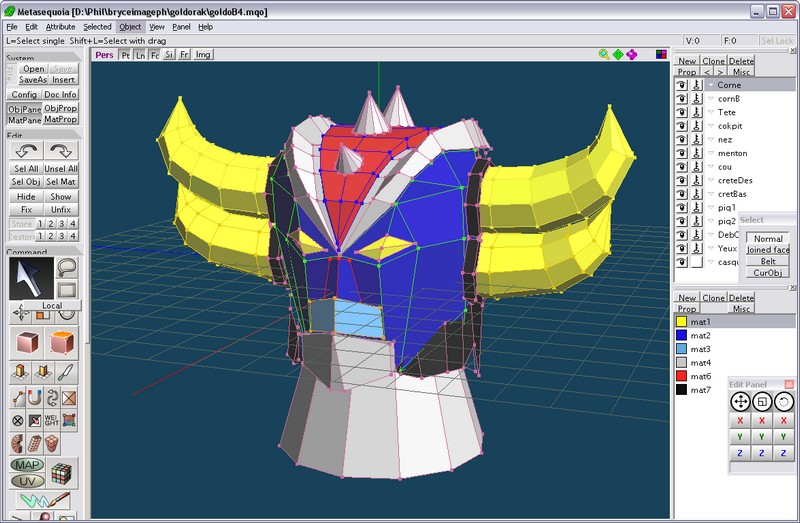The height and width of the screenshot is (523, 800).
Task: Click the triangle next to cou
Action: point(711,167)
